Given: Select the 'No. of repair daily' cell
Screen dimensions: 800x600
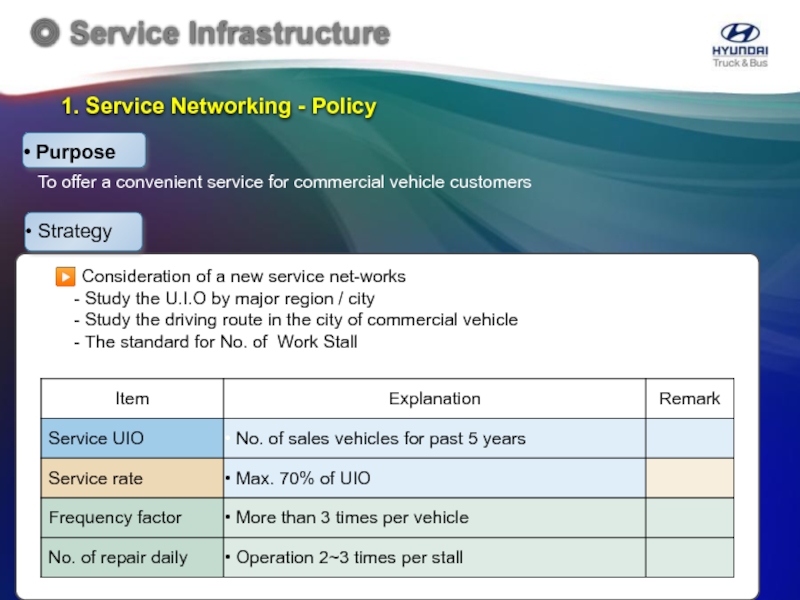Looking at the screenshot, I should (x=132, y=558).
